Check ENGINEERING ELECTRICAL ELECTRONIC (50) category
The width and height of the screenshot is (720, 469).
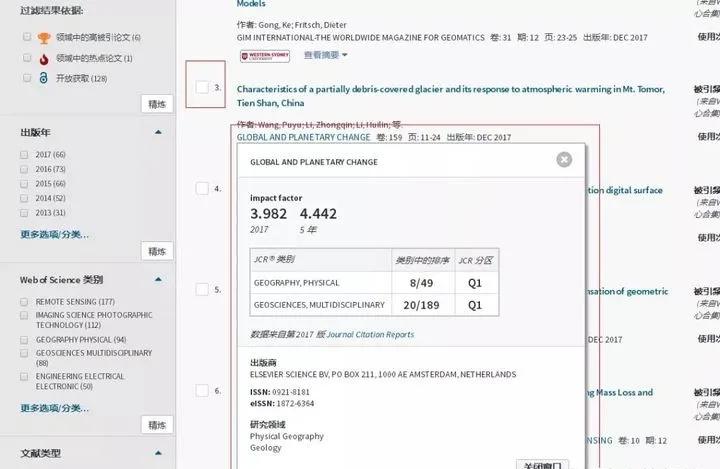pos(24,377)
